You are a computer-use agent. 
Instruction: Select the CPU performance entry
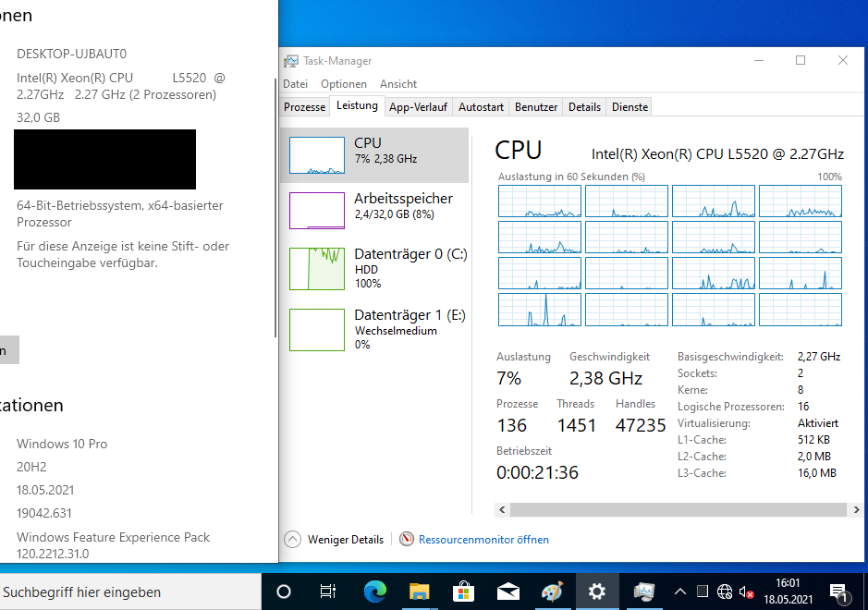click(x=374, y=155)
